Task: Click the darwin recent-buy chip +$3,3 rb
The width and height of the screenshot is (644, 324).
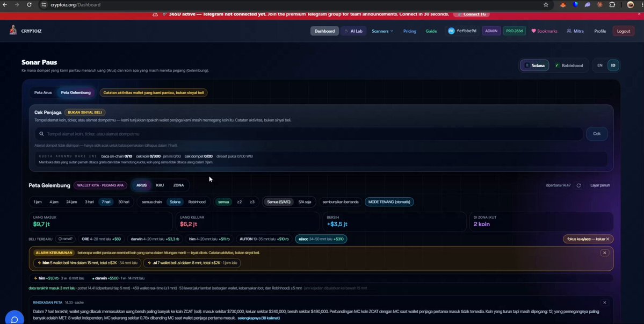Action: point(155,239)
